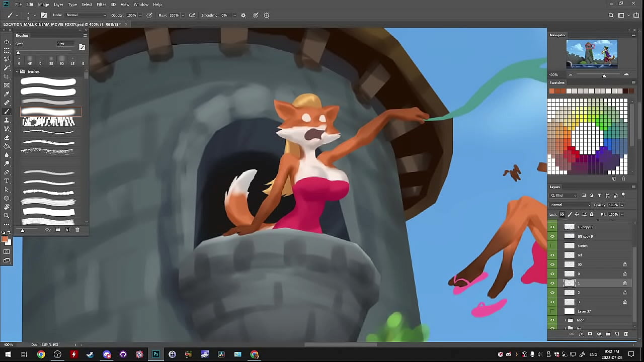Open Google Chrome from taskbar

41,354
